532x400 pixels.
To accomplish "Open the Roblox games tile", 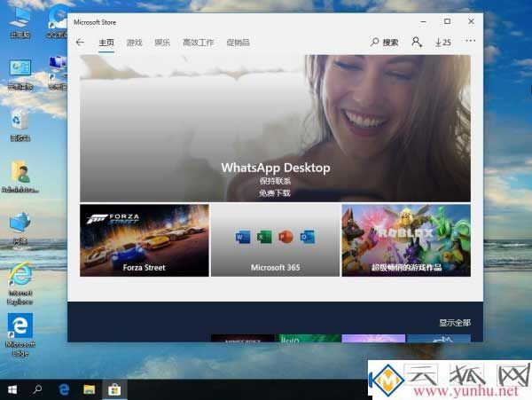I will point(406,240).
